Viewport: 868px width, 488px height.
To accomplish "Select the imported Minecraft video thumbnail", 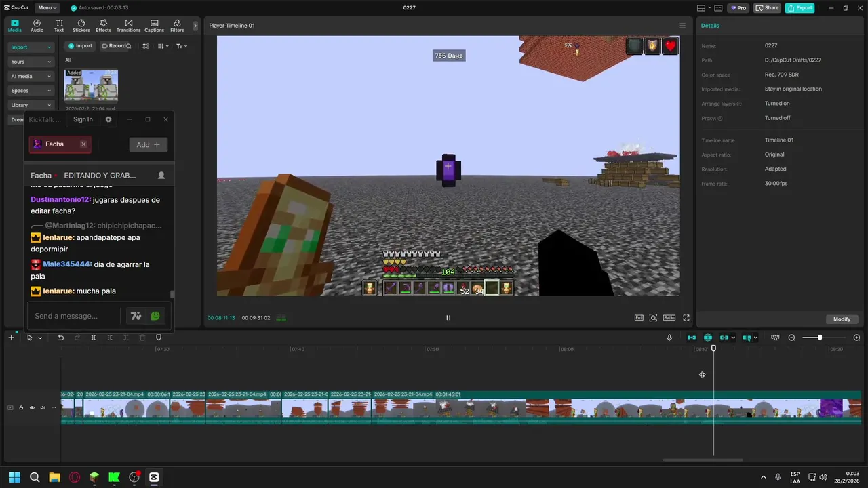I will click(x=91, y=86).
